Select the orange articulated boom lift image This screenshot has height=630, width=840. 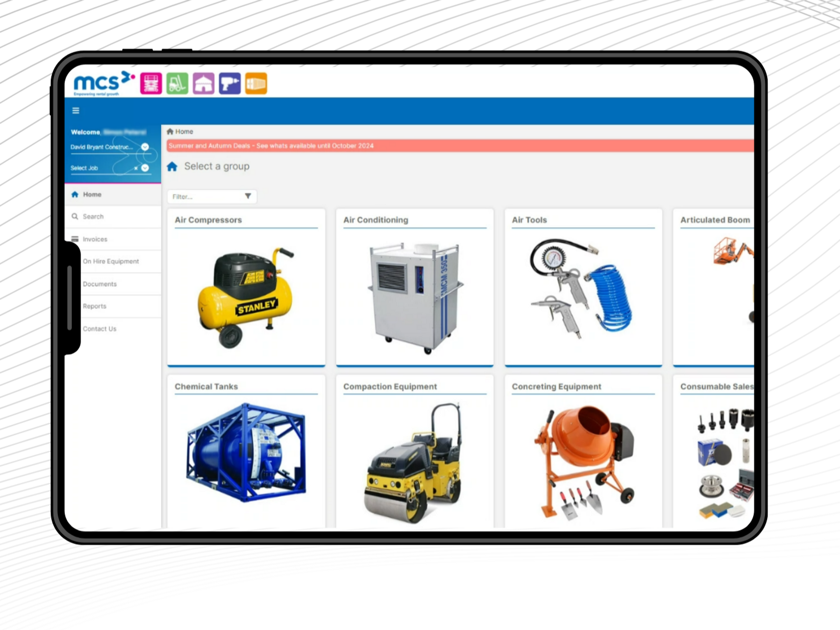click(x=734, y=281)
